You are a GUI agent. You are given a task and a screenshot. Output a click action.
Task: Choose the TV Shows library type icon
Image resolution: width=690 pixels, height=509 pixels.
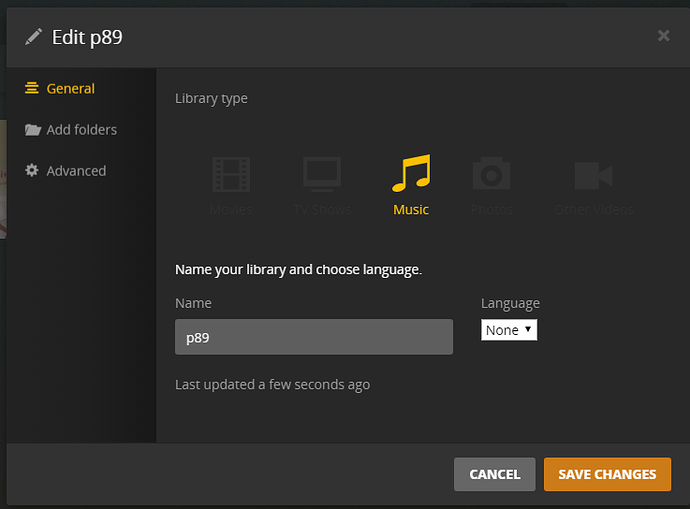click(x=322, y=174)
